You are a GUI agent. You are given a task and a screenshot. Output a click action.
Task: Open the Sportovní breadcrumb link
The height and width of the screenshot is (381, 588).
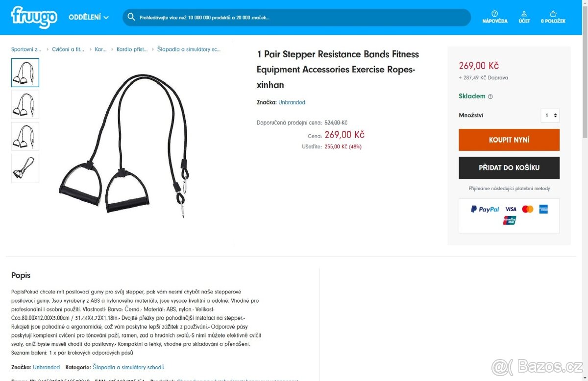pos(26,49)
